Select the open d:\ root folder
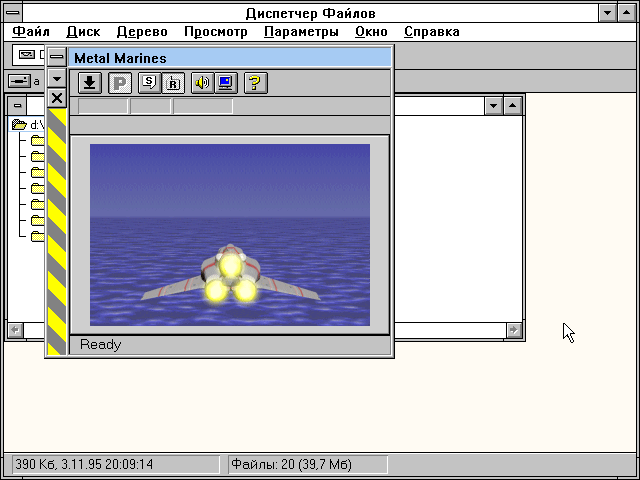The height and width of the screenshot is (480, 640). tap(27, 124)
